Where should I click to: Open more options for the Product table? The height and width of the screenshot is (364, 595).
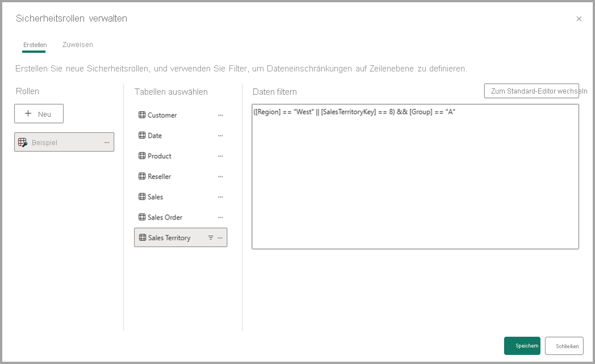click(x=220, y=156)
